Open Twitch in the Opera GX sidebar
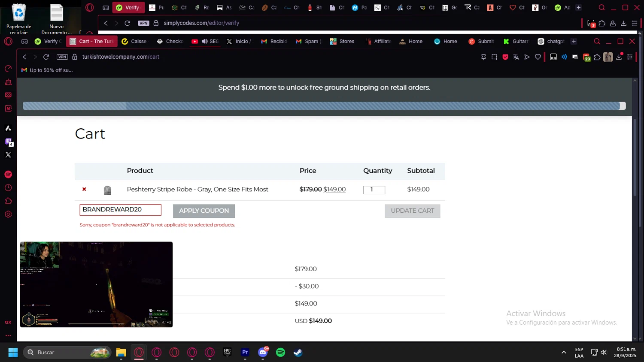The height and width of the screenshot is (362, 644). click(x=8, y=142)
